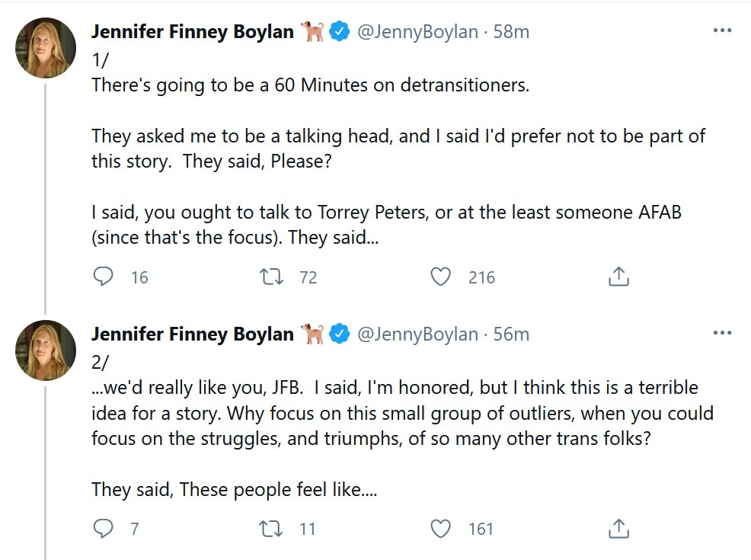Share the second tweet in the thread
This screenshot has height=560, width=751.
click(x=618, y=528)
